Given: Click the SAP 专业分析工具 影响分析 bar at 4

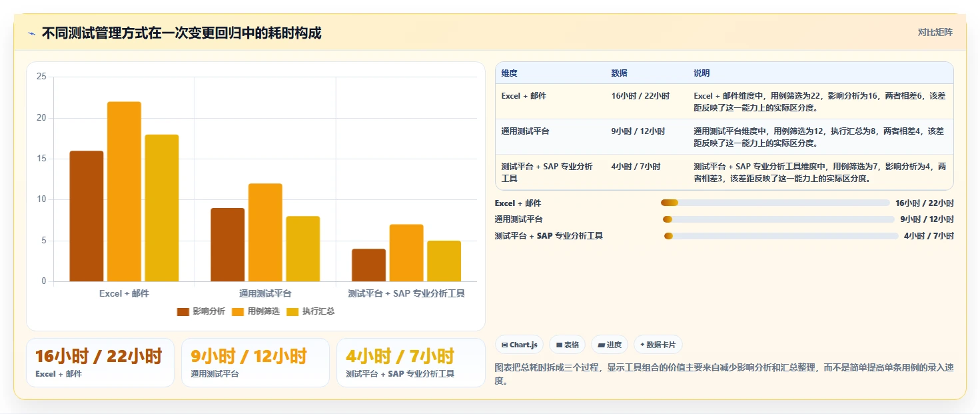Looking at the screenshot, I should click(369, 265).
